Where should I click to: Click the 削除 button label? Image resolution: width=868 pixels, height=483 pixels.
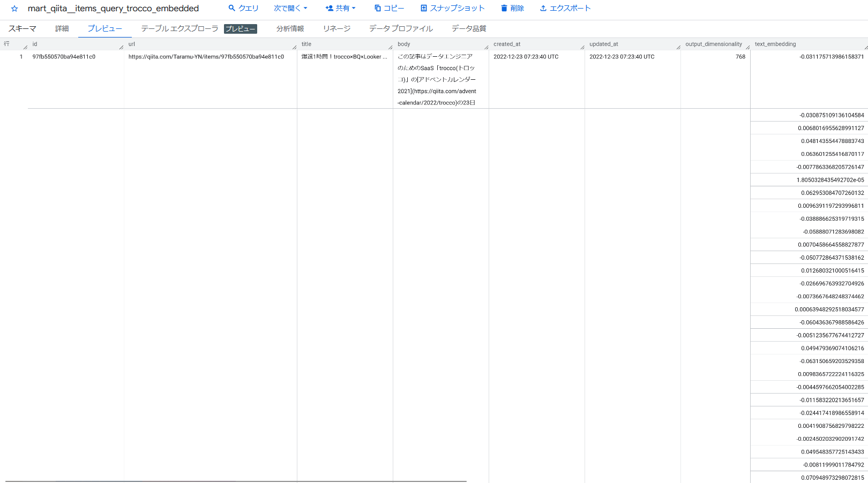[517, 8]
